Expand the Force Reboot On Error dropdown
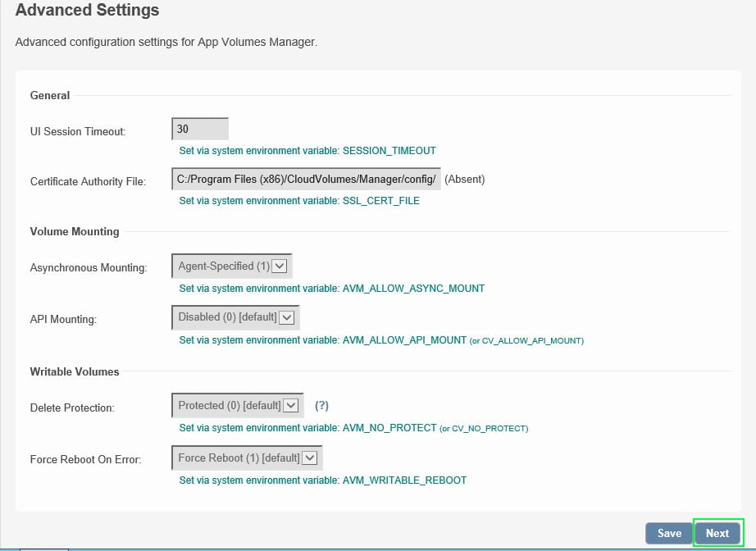Screen dimensions: 756x551 pyautogui.click(x=247, y=458)
